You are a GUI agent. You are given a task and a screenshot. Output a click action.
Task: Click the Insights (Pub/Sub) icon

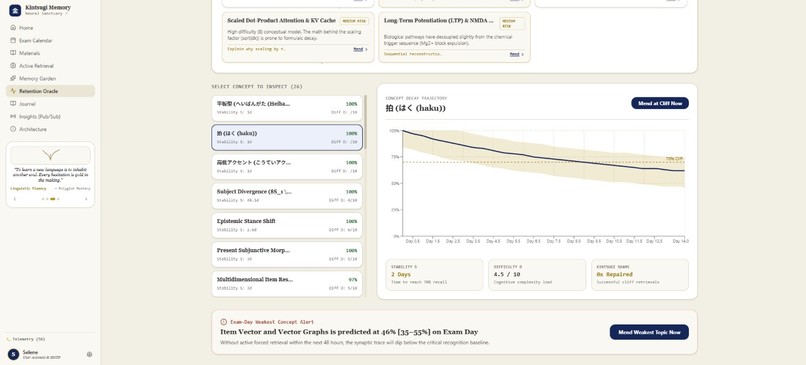(x=13, y=117)
